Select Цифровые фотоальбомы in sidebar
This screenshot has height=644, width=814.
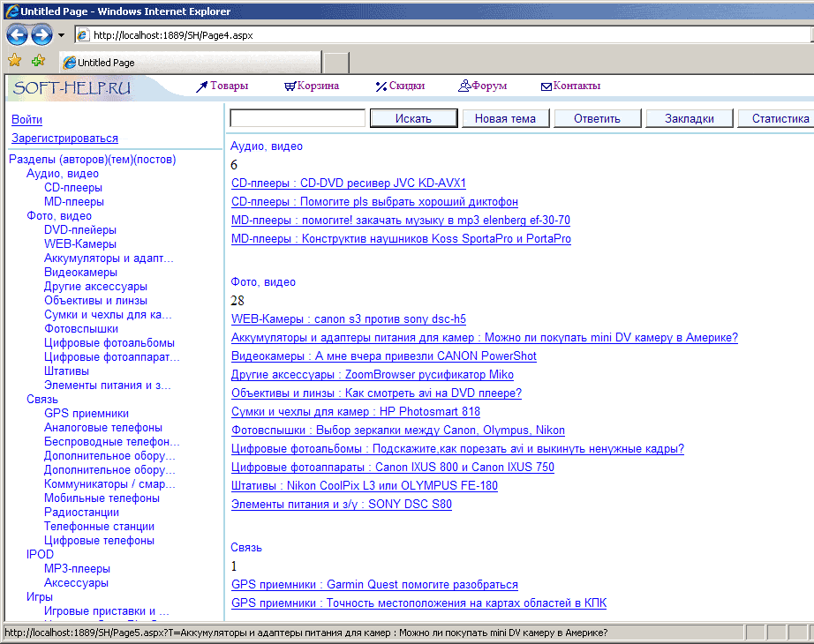point(109,342)
